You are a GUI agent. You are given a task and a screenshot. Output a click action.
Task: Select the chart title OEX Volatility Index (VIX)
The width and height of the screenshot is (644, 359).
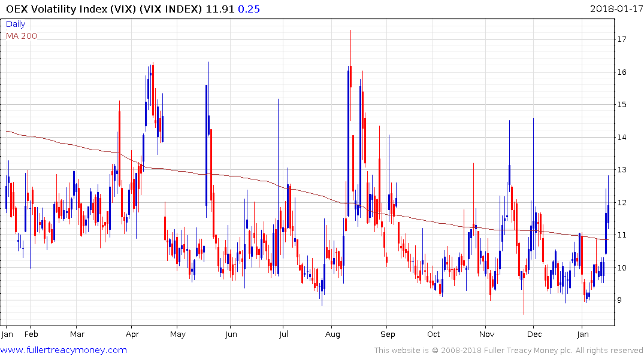pyautogui.click(x=71, y=9)
